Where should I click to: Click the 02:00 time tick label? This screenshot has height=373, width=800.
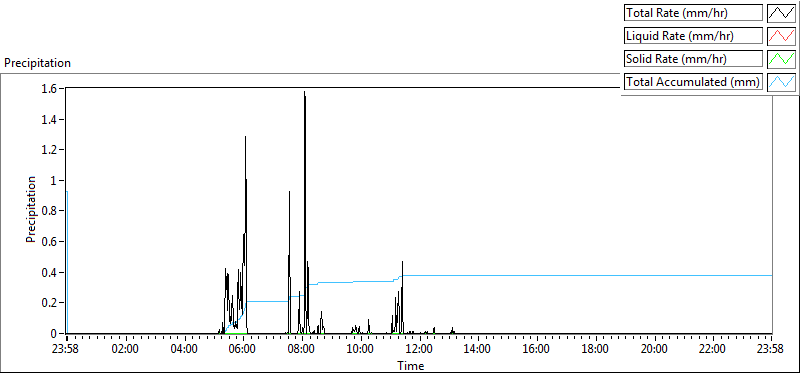(126, 350)
